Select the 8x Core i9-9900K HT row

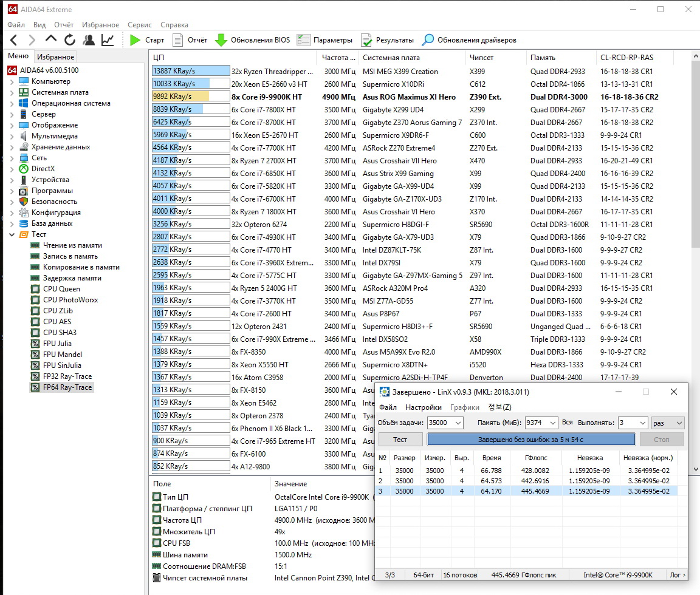click(x=420, y=97)
